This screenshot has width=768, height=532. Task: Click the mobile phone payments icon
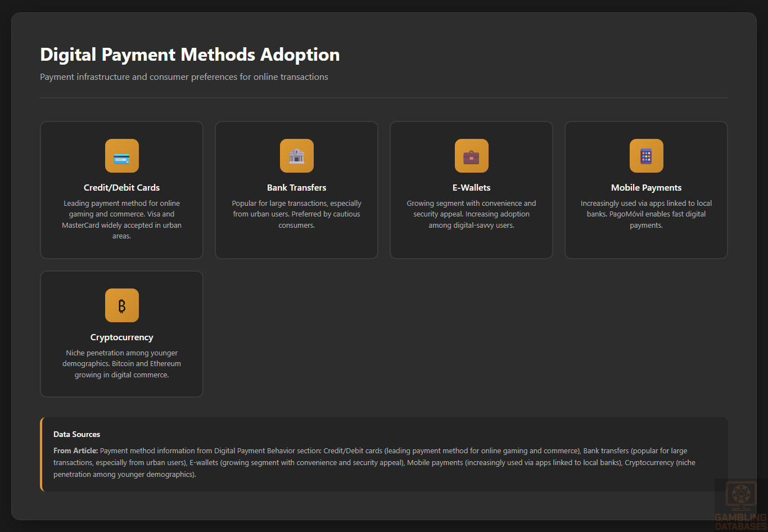(646, 156)
